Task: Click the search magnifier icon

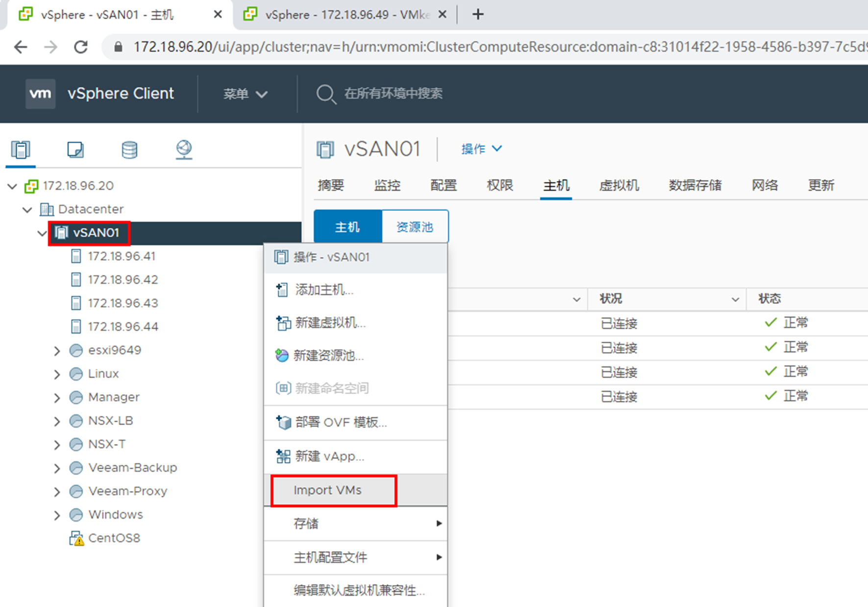Action: (x=326, y=94)
